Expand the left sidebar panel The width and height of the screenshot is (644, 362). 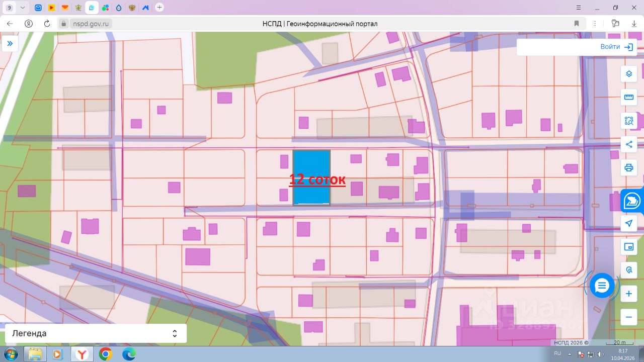click(10, 44)
